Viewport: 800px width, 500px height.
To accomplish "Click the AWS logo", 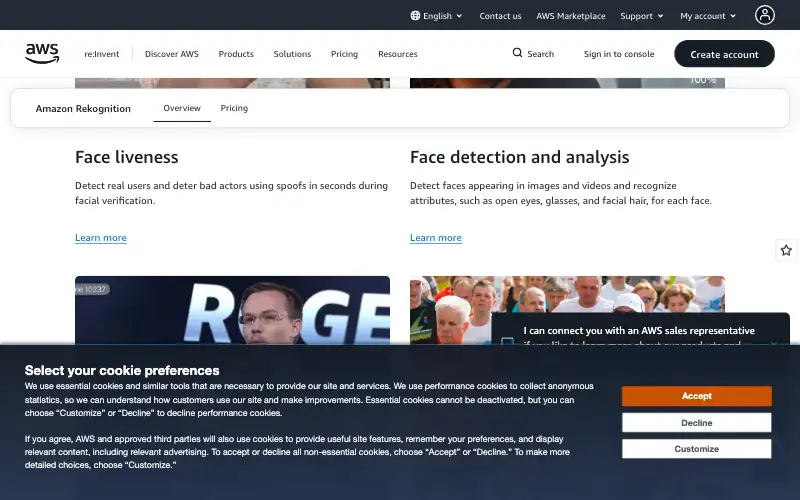I will (42, 54).
